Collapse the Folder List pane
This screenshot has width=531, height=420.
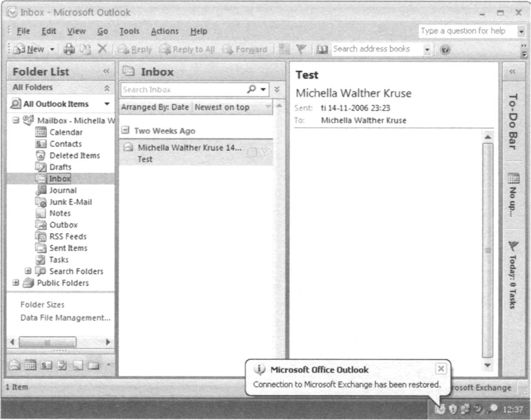[x=106, y=71]
